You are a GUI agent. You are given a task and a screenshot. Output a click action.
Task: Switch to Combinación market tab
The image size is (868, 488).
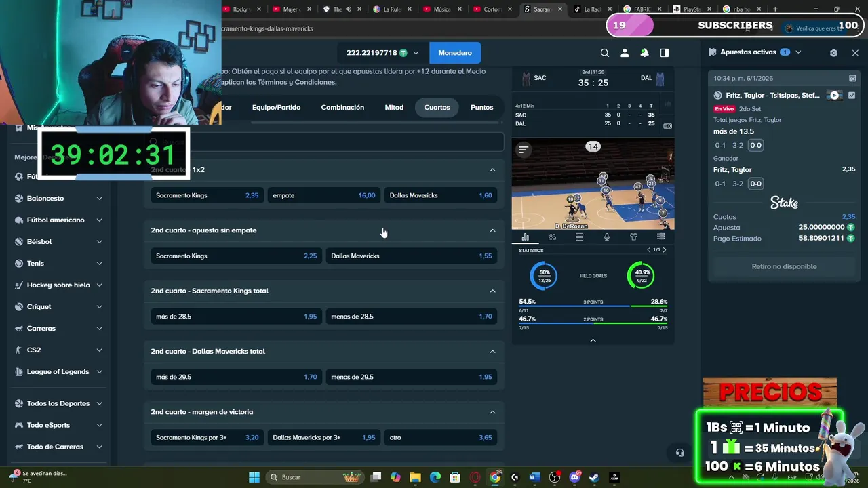(x=342, y=107)
